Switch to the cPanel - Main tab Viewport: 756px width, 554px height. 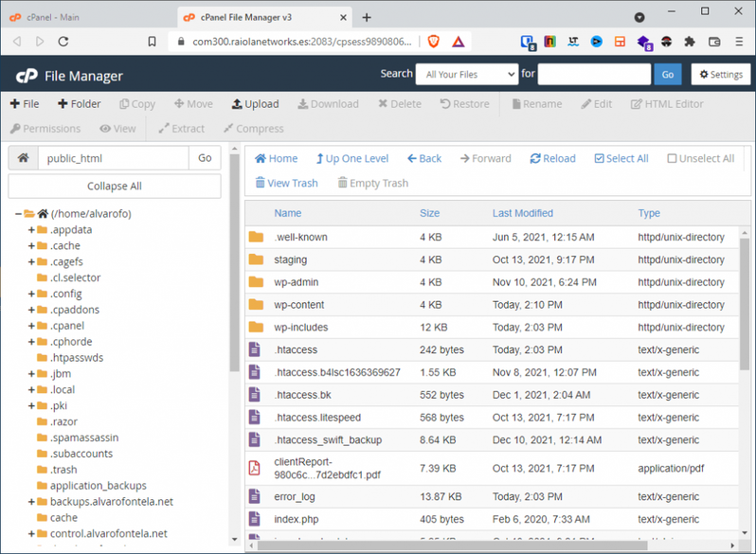[87, 17]
